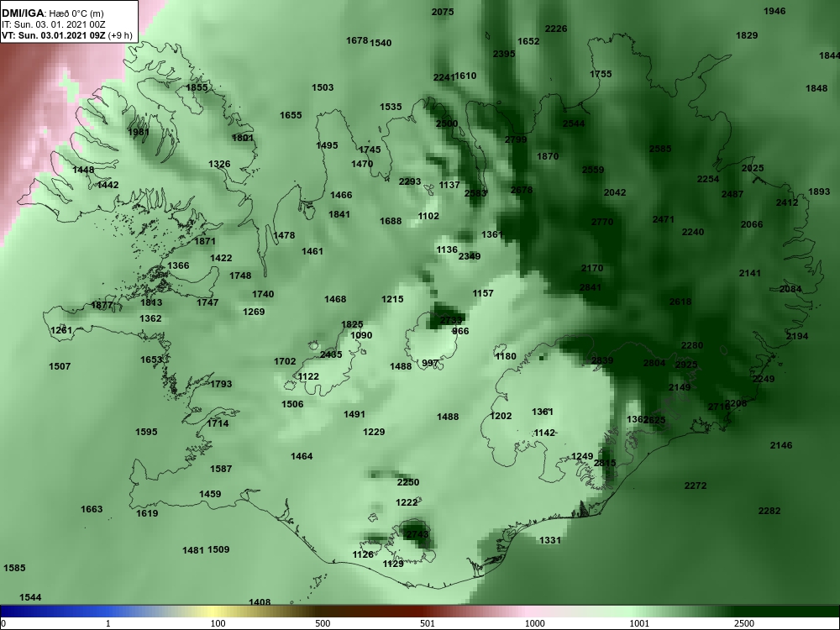The width and height of the screenshot is (840, 630).
Task: Click the legend label 500
Action: (x=323, y=623)
